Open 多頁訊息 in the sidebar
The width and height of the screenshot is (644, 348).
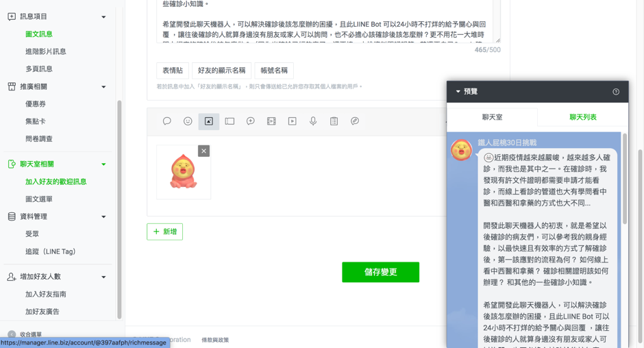(x=39, y=69)
